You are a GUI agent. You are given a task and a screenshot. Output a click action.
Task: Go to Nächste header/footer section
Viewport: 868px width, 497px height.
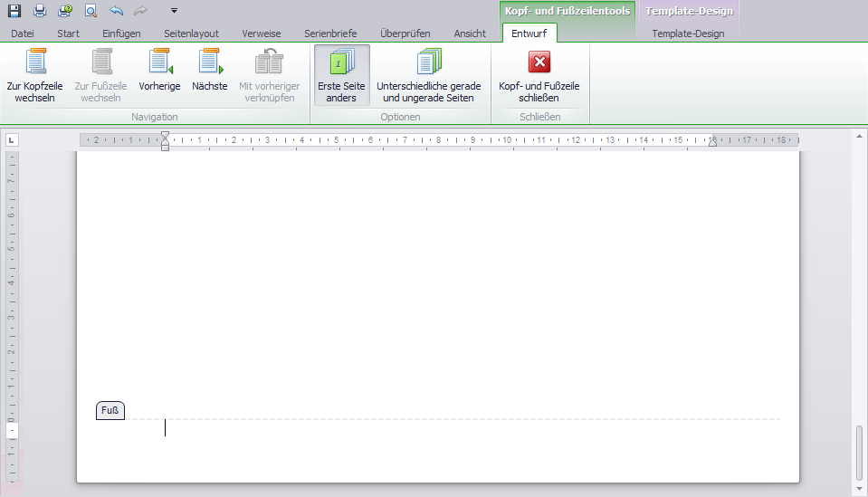click(210, 70)
